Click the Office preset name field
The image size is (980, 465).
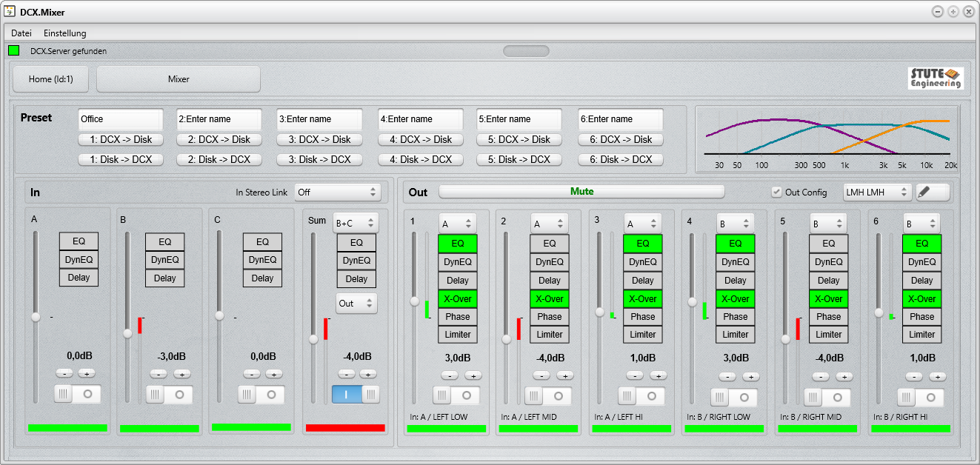click(120, 118)
